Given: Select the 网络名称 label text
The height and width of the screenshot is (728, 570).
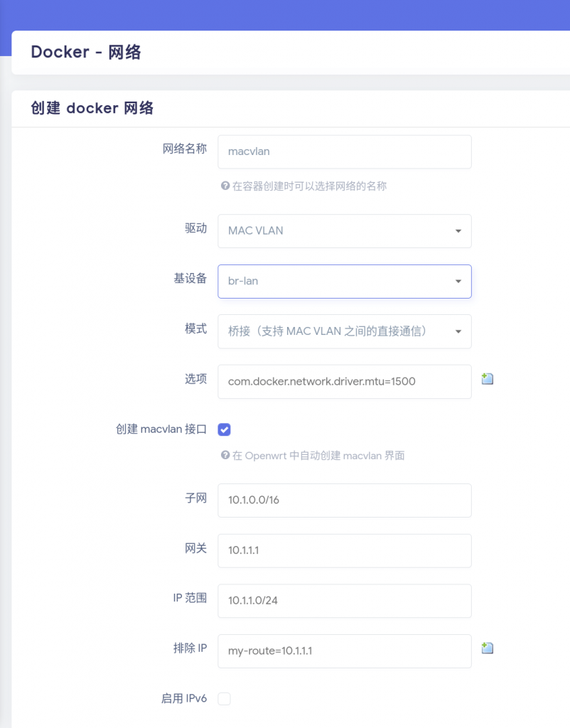Looking at the screenshot, I should point(185,149).
